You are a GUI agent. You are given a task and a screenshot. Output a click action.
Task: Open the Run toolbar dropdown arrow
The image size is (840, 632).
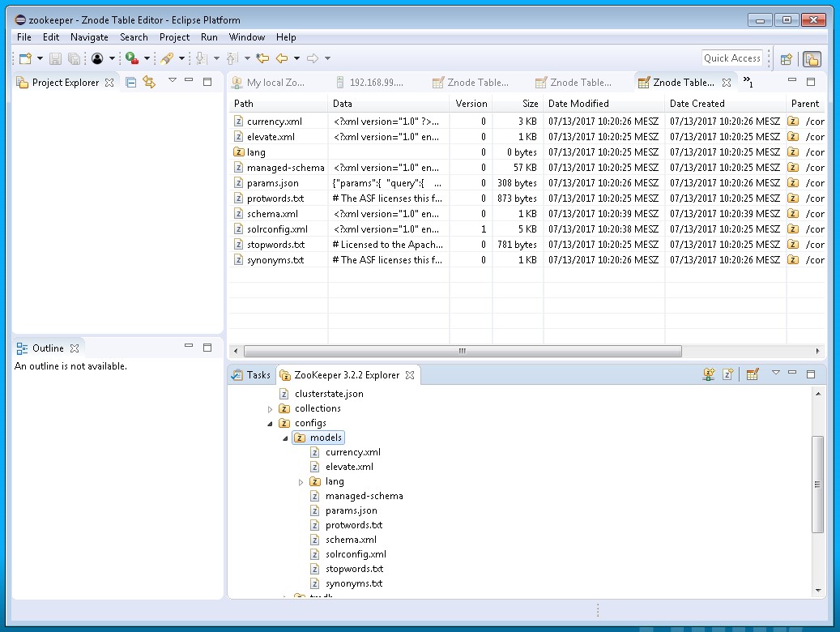point(147,58)
